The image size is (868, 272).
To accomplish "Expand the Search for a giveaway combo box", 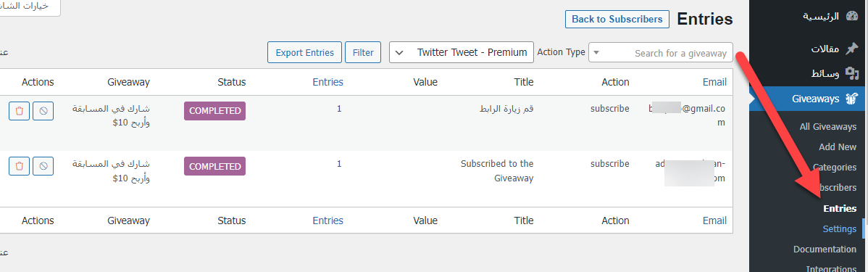I will tap(660, 53).
